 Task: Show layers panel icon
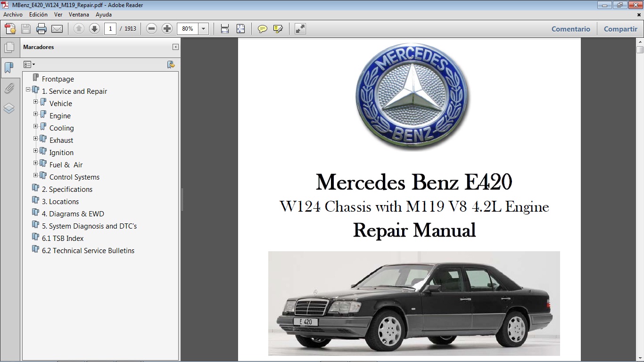9,108
